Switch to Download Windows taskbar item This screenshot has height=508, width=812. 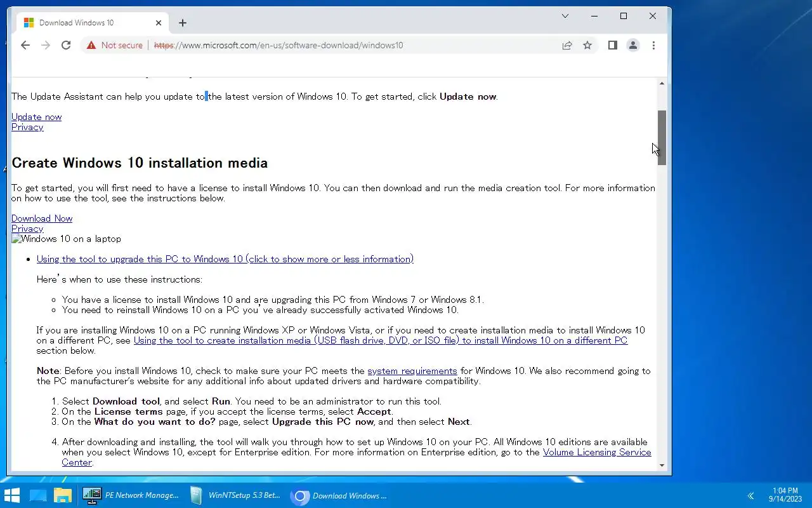tap(339, 496)
